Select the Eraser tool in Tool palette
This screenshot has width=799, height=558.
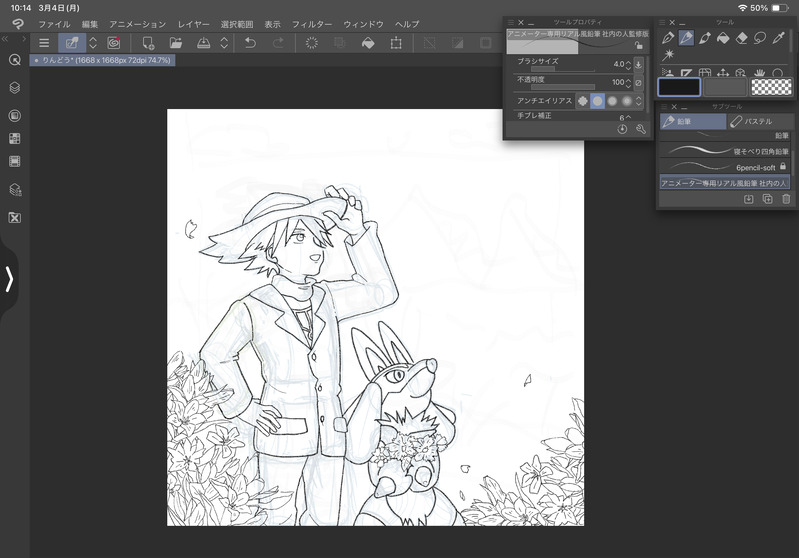741,38
